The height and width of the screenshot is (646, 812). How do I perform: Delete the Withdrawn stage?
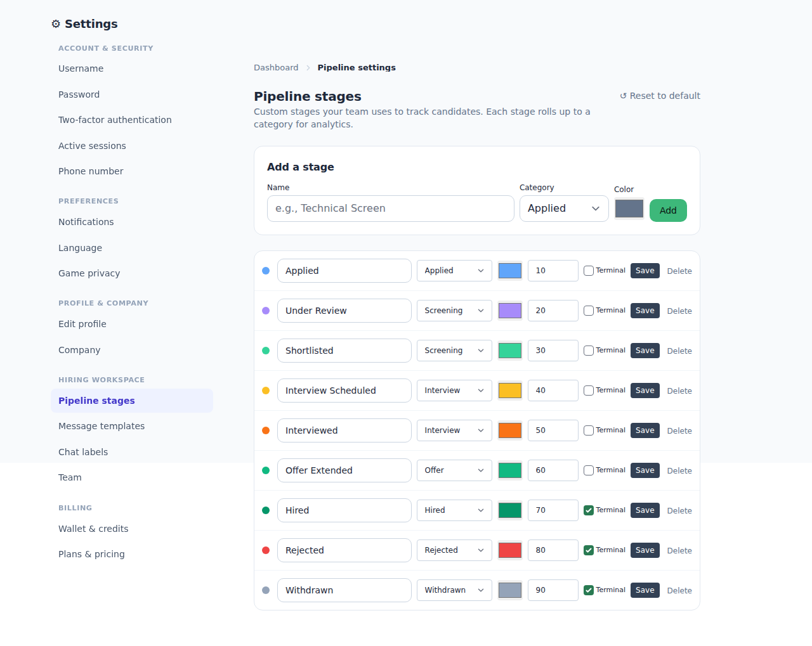[679, 590]
